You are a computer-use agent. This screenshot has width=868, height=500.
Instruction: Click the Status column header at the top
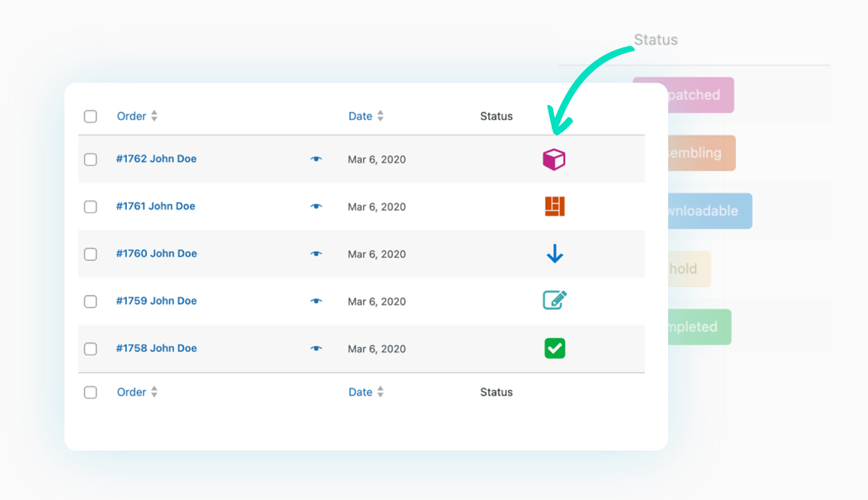click(x=496, y=116)
